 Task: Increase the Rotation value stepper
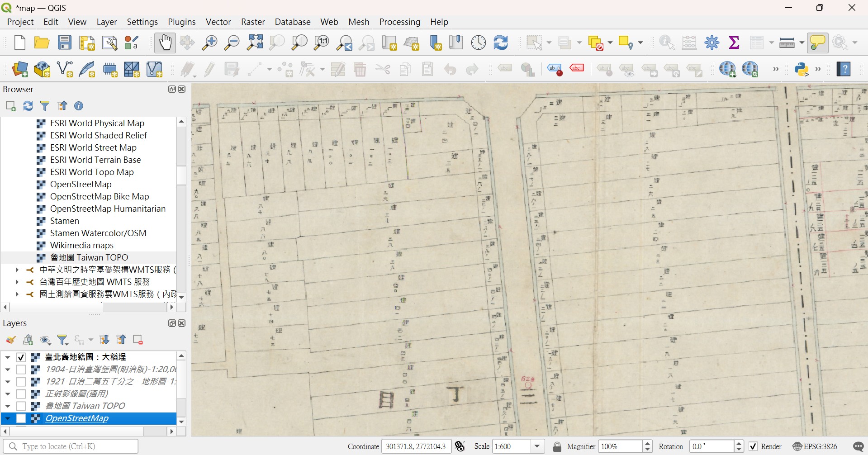point(739,444)
